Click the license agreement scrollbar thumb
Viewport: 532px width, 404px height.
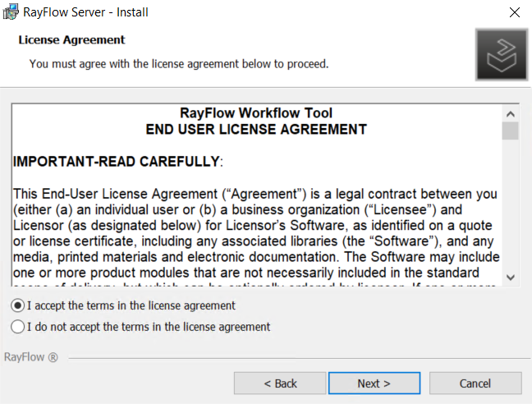[x=511, y=131]
